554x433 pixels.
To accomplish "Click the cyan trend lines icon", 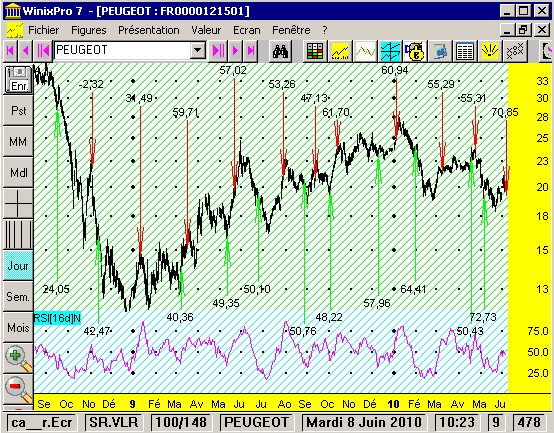I will coord(390,51).
